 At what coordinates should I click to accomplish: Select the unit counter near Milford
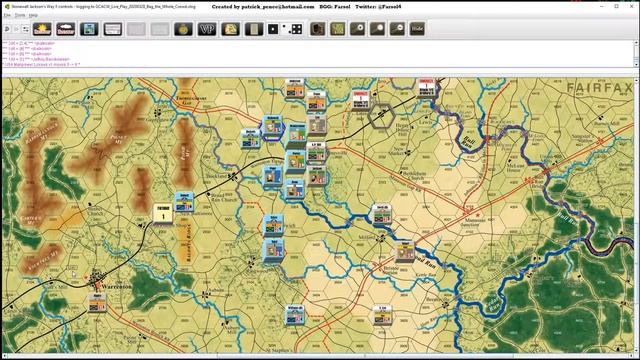(x=382, y=214)
